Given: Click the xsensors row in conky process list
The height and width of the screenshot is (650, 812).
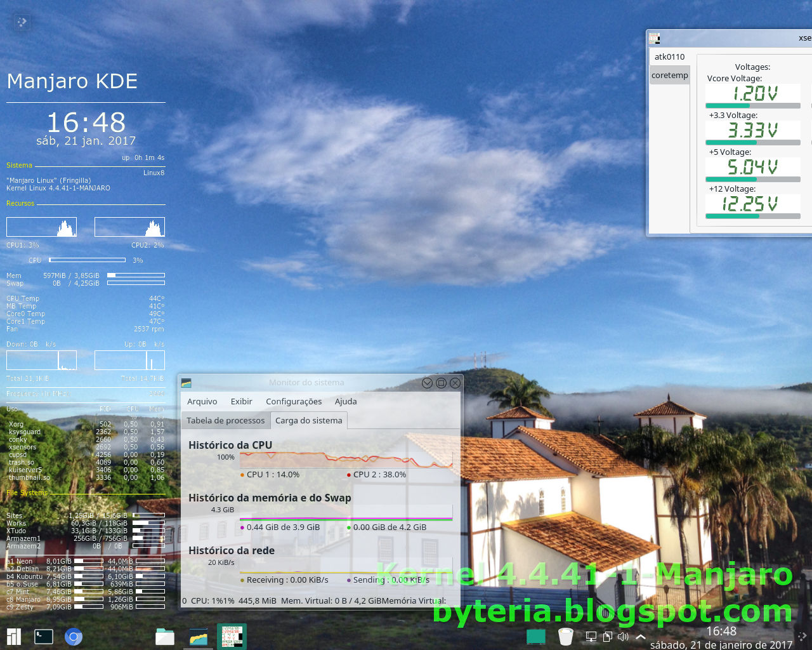Looking at the screenshot, I should point(86,447).
